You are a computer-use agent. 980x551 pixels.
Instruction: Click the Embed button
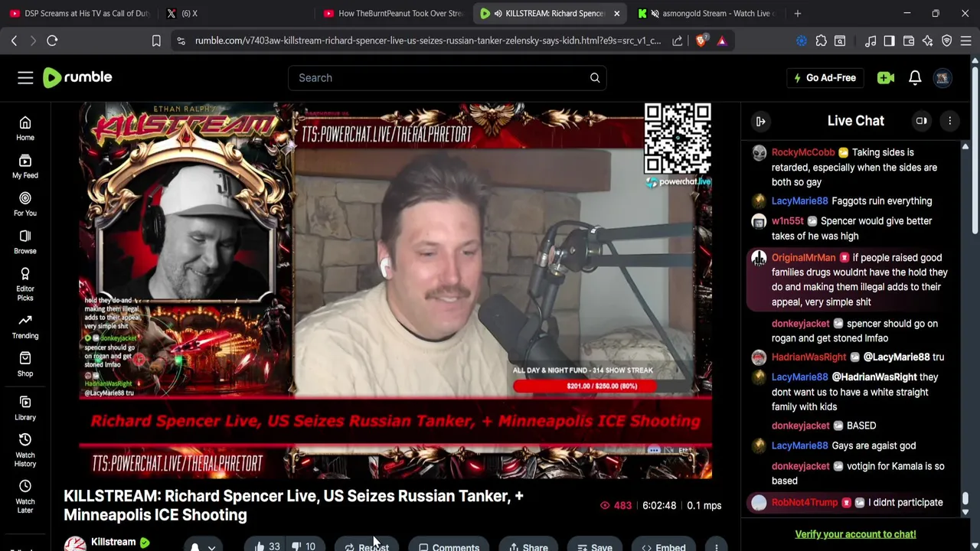[663, 546]
